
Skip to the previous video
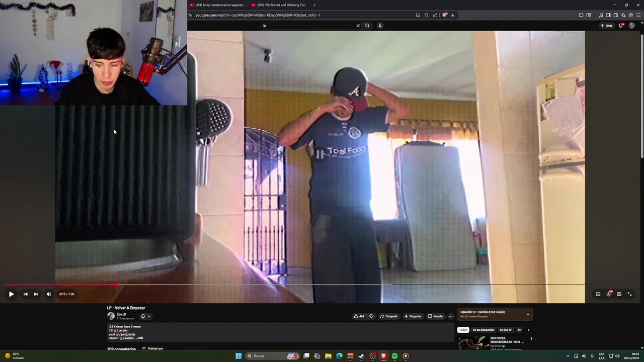(26, 294)
